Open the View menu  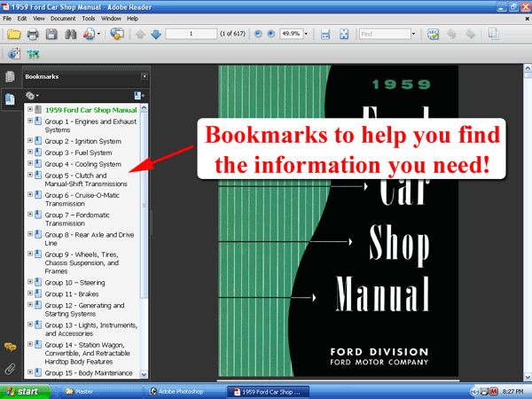39,19
